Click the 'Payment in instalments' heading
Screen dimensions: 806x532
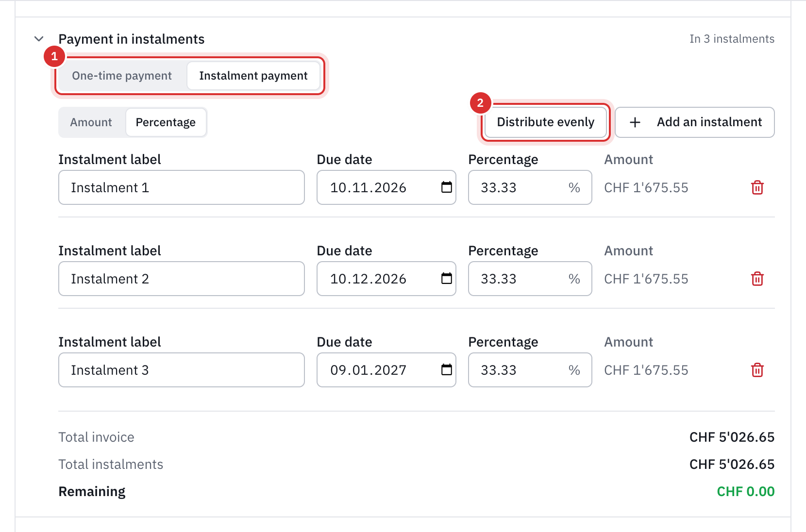132,39
